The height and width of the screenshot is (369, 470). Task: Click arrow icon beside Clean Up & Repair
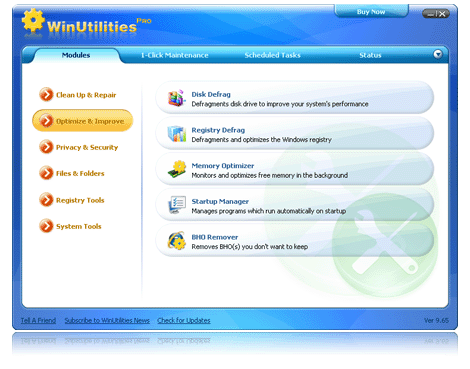[x=46, y=95]
